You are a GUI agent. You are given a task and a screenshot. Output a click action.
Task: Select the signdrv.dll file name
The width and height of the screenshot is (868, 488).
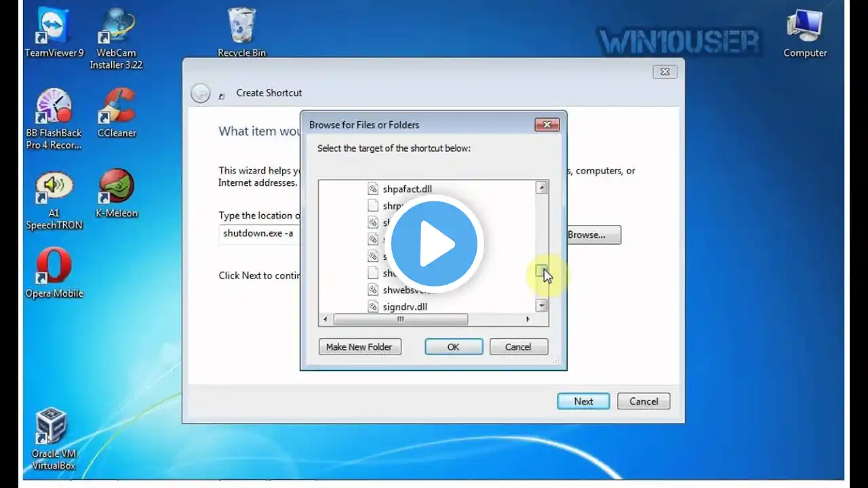pyautogui.click(x=405, y=307)
